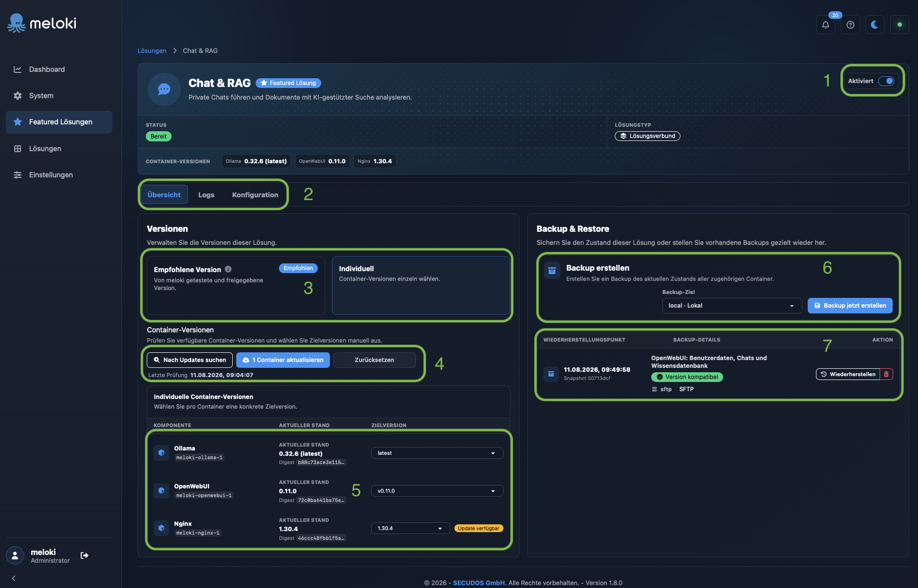Click the Empfohlen badge
The height and width of the screenshot is (588, 918).
[x=298, y=268]
